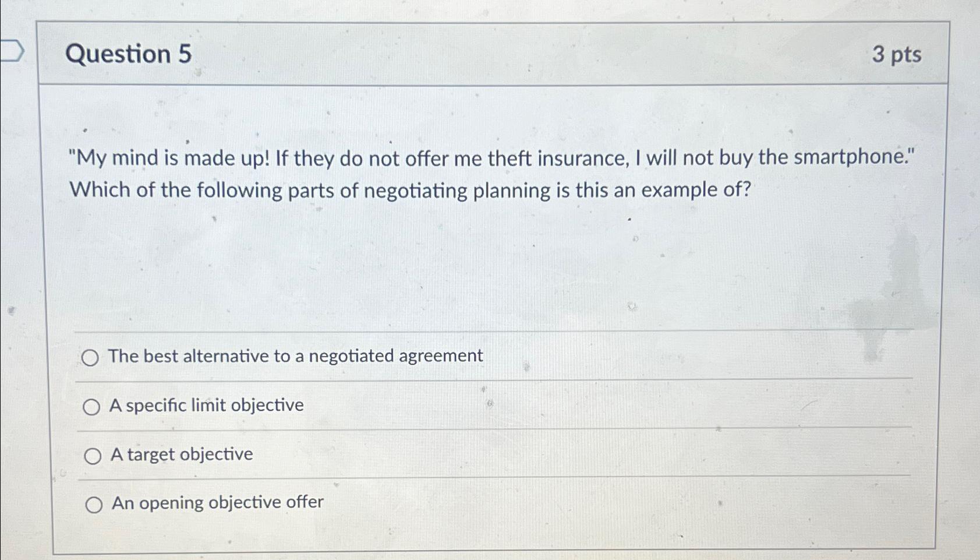This screenshot has height=560, width=980.
Task: Click the quote line starting 'My mind is made up!'
Action: (x=492, y=157)
